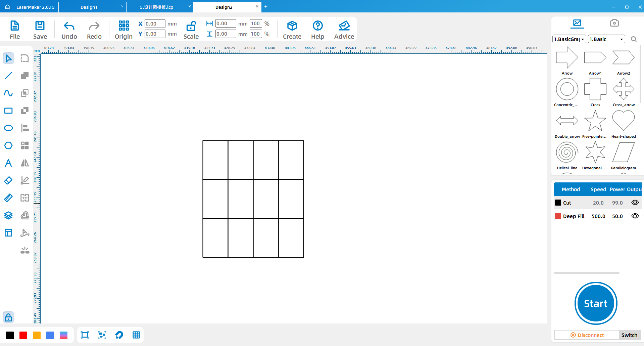Click the Start processing button
The height and width of the screenshot is (346, 644).
click(596, 303)
